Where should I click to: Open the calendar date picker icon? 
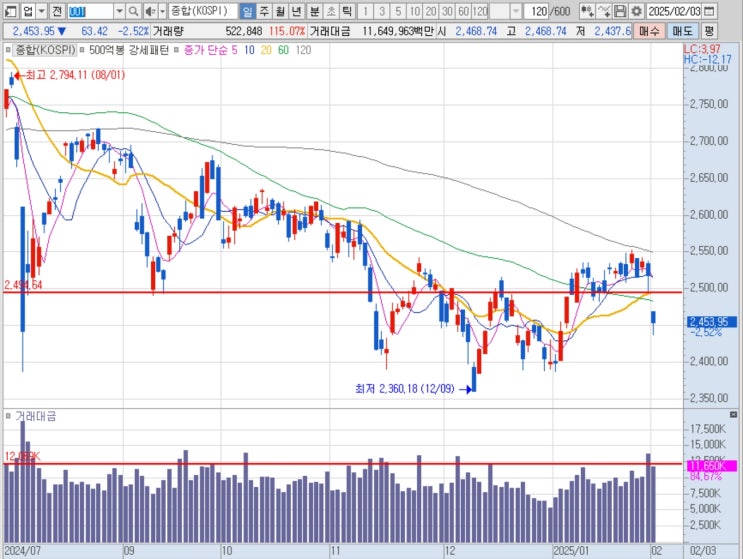pos(709,10)
